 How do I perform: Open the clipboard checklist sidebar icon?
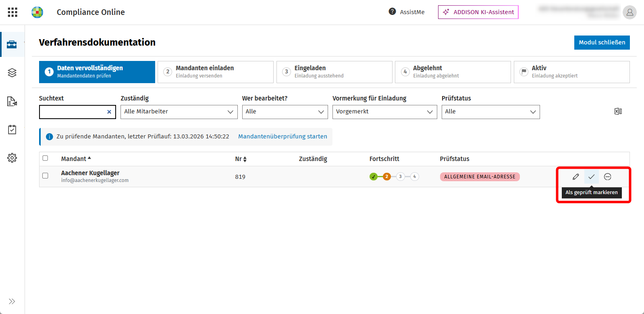pos(12,130)
